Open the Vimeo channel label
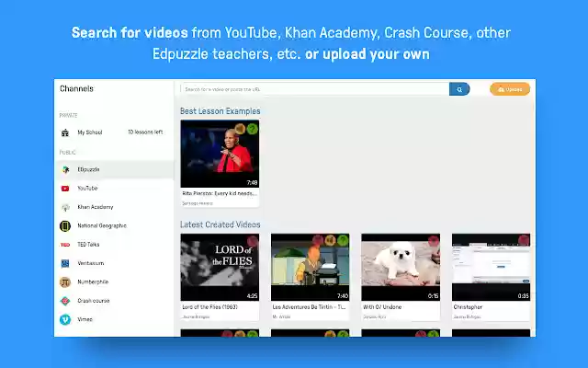Screen dimensions: 588x368 click(85, 319)
